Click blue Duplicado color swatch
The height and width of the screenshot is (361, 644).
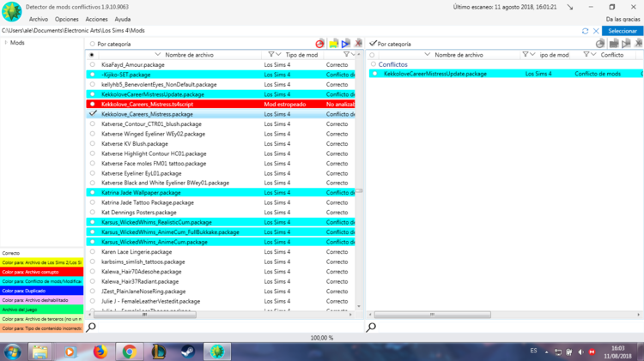click(41, 291)
